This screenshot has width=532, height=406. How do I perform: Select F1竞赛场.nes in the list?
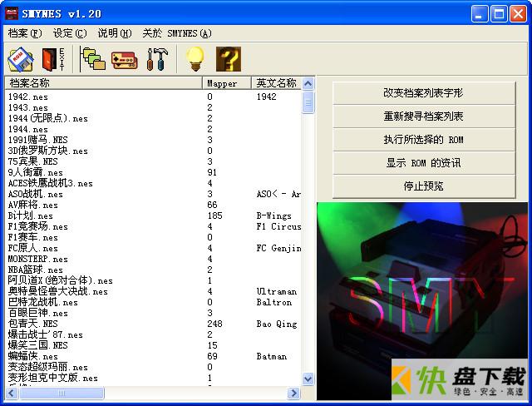click(x=37, y=226)
